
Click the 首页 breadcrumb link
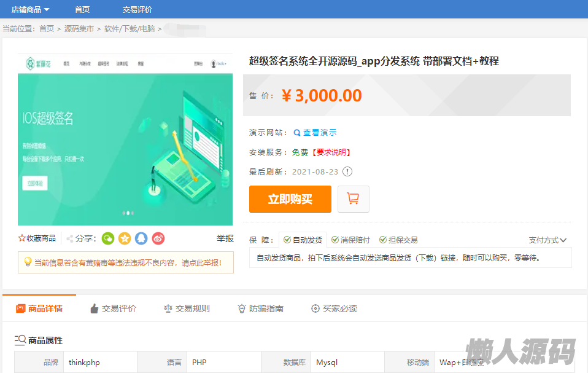[x=47, y=28]
